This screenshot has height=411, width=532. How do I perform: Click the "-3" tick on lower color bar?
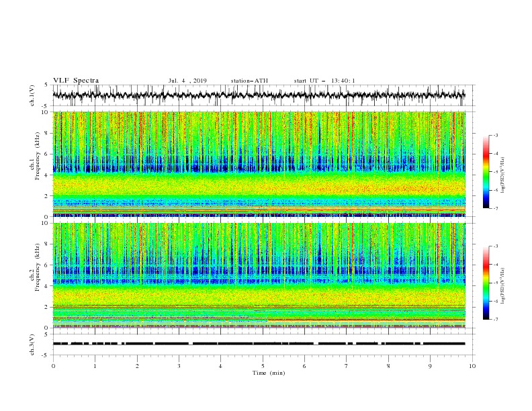click(495, 246)
